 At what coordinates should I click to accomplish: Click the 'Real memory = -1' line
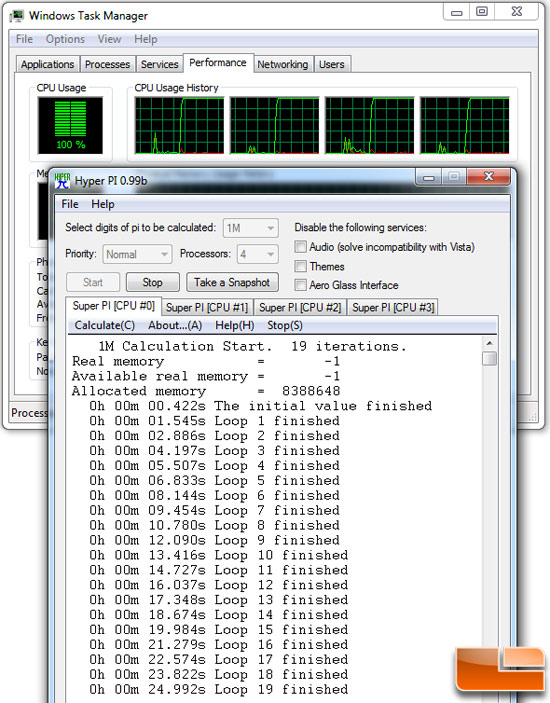pos(206,362)
